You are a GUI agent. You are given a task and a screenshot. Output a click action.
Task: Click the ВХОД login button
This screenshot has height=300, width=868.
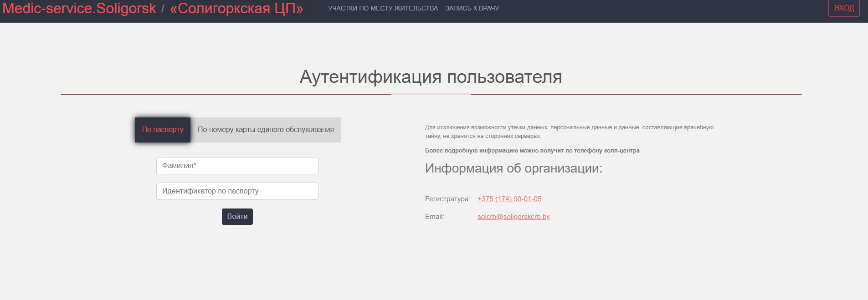[x=844, y=8]
